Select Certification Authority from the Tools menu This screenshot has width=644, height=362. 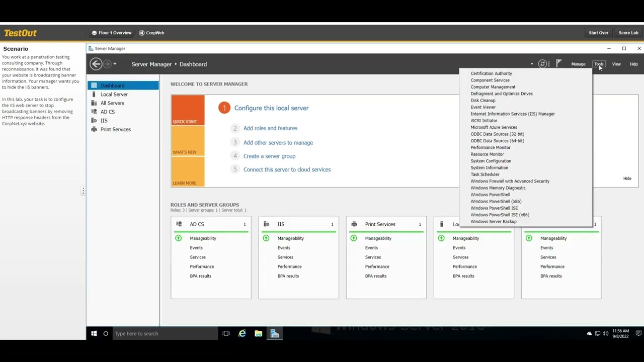[x=491, y=73]
